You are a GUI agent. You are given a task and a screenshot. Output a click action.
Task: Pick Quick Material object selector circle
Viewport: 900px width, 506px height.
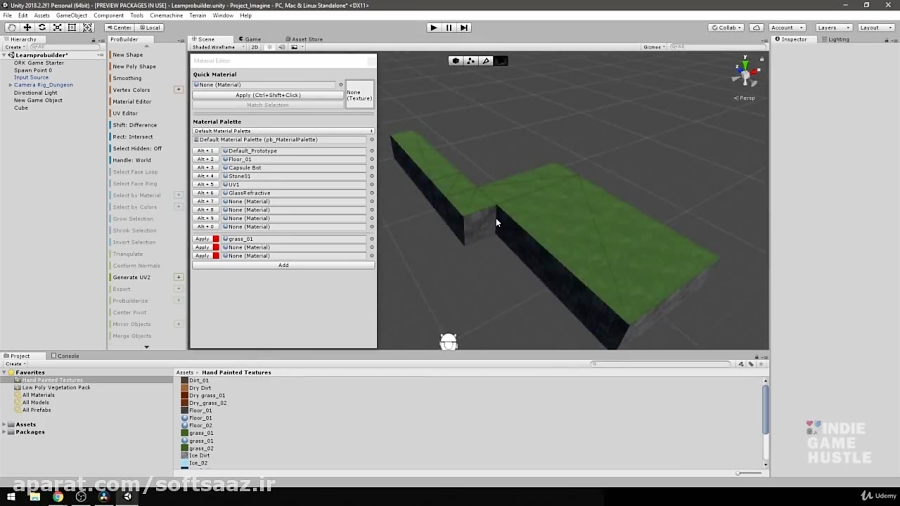[x=341, y=85]
